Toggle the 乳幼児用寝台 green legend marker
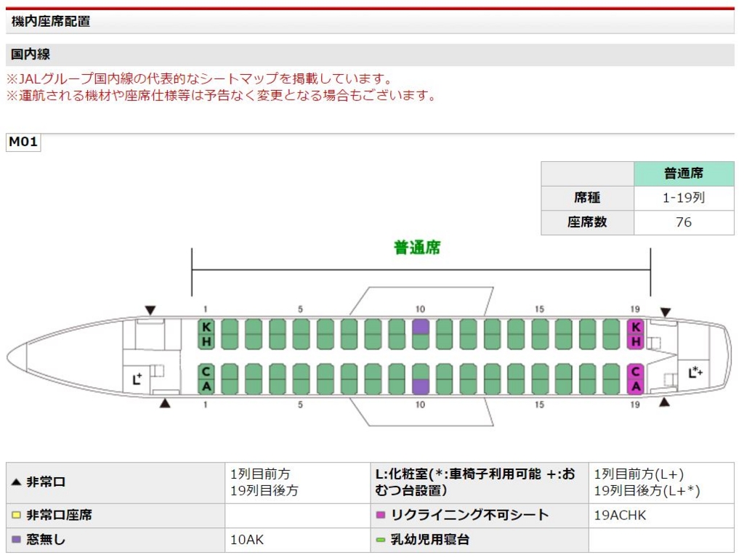 380,540
